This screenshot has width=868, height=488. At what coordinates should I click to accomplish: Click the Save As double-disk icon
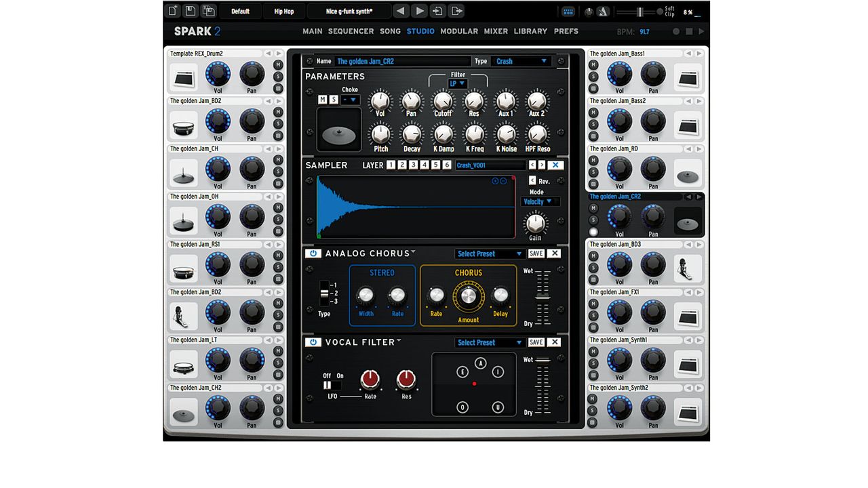(x=208, y=11)
